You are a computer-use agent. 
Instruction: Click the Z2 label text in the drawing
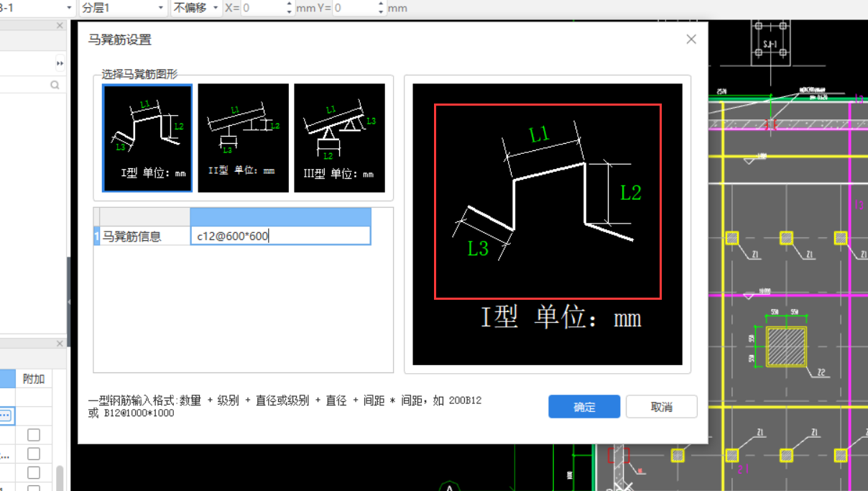coord(822,372)
